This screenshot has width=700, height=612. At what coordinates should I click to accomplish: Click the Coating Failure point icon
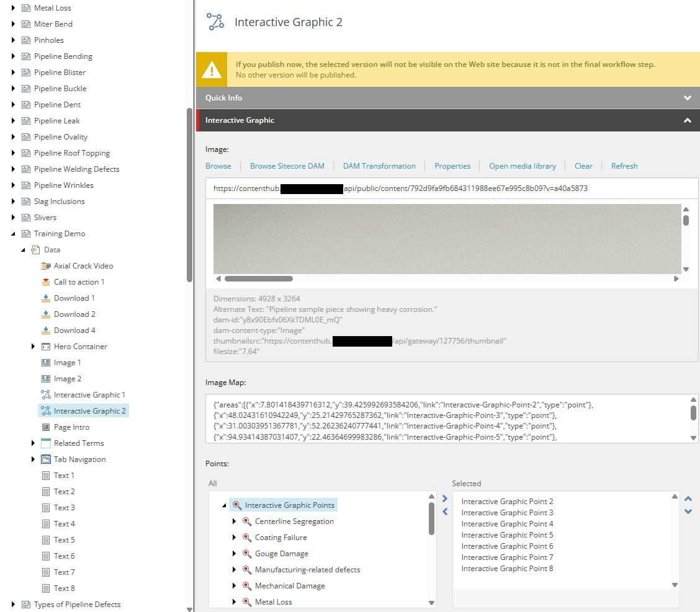[x=246, y=538]
